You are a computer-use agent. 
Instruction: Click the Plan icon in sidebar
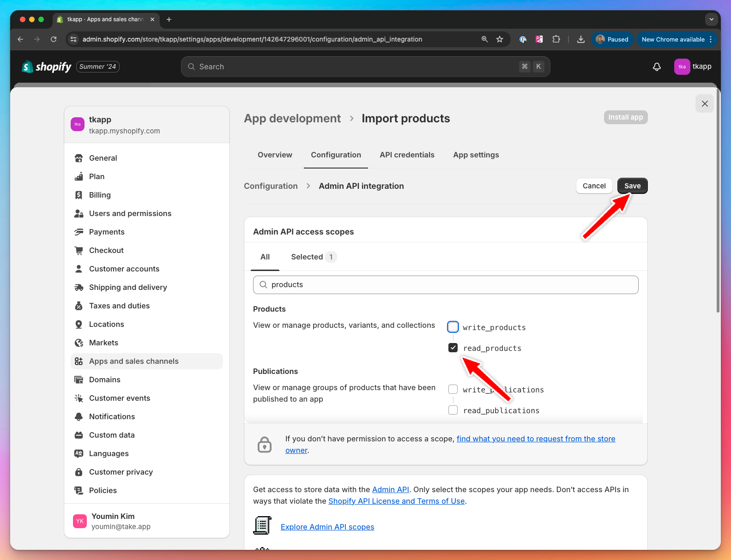pos(79,176)
